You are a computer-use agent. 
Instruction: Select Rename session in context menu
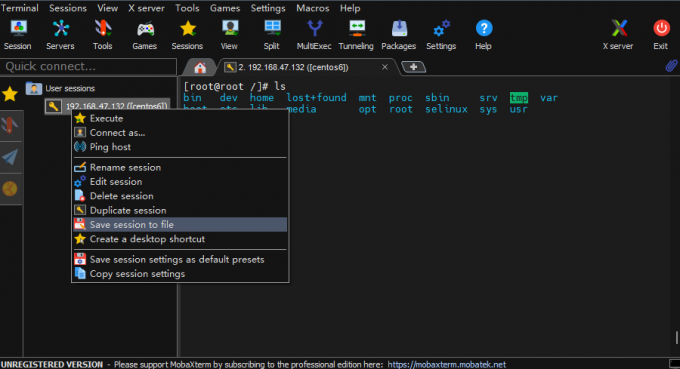pyautogui.click(x=180, y=167)
